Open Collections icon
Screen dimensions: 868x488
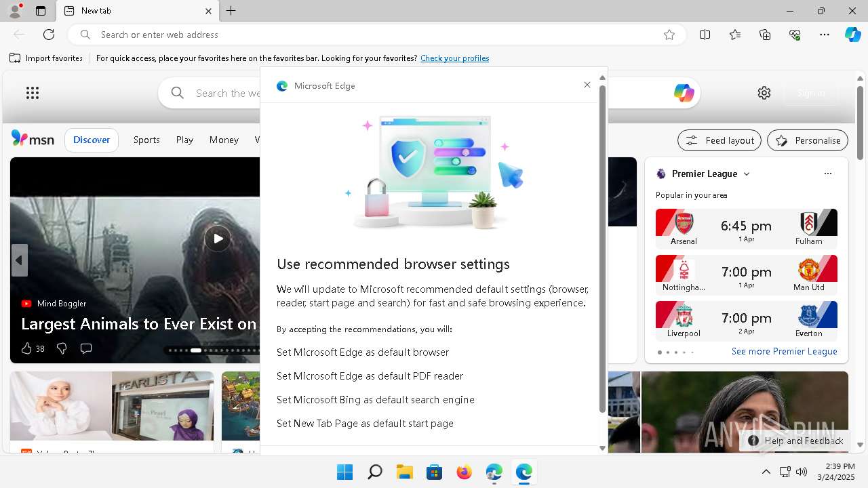765,35
